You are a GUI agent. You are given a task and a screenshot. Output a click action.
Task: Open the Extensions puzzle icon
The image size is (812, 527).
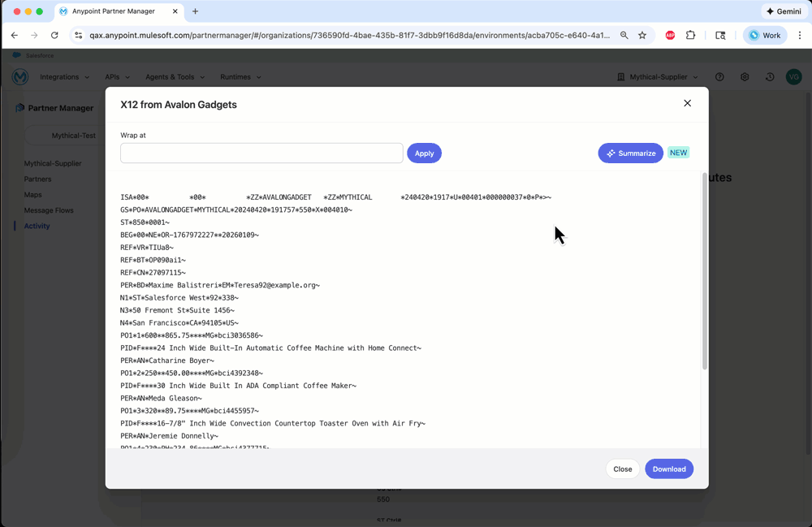tap(691, 36)
